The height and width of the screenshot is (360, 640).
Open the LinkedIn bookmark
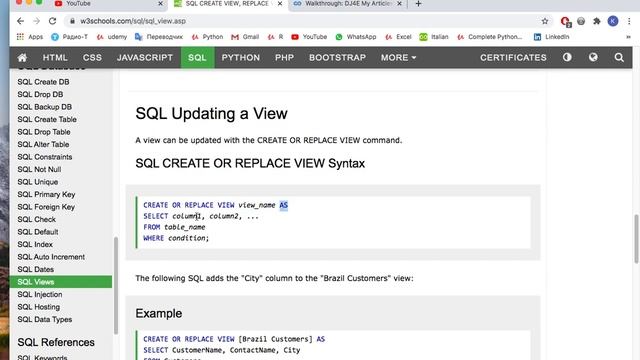tap(551, 37)
